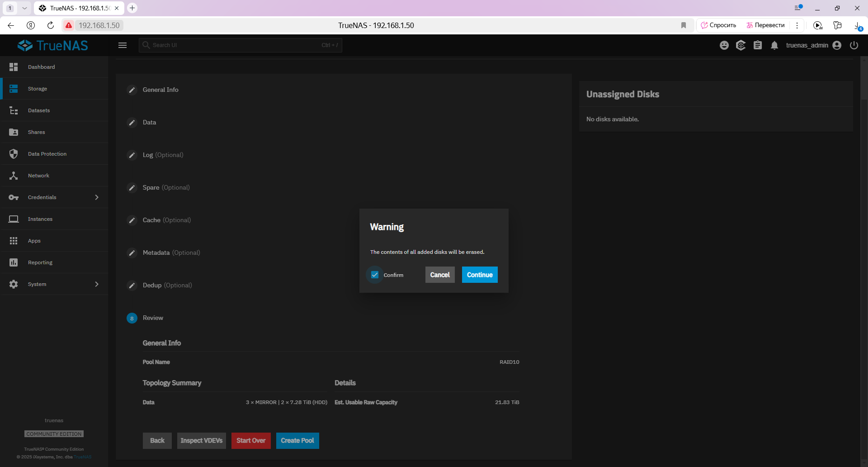The image size is (868, 467).
Task: Click the TrueCommand status icon
Action: click(741, 45)
